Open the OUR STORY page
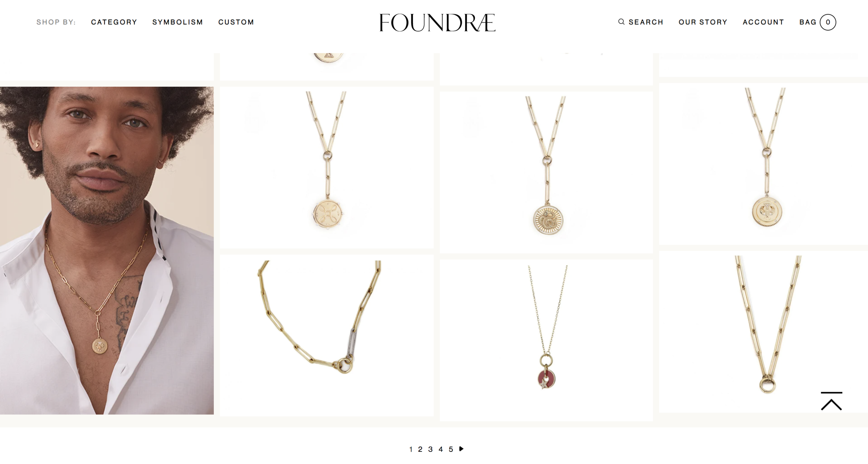 pos(703,22)
